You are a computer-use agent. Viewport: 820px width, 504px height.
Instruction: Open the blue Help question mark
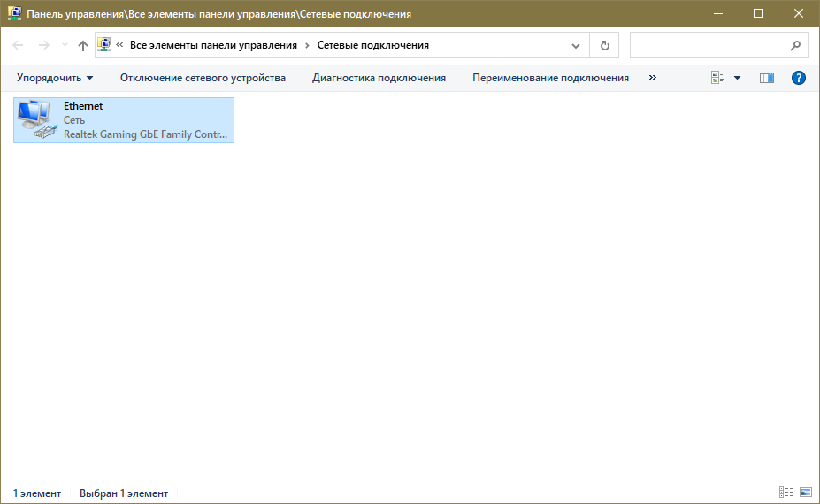click(798, 78)
